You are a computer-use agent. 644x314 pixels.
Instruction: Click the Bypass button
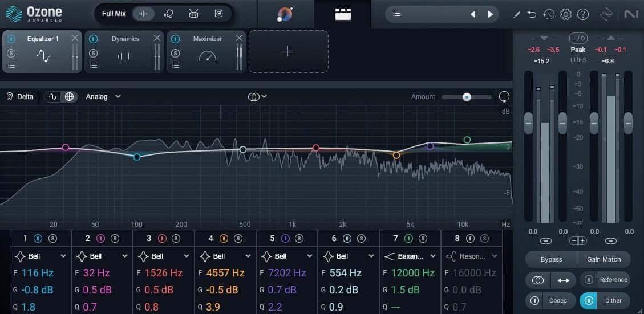coord(552,259)
